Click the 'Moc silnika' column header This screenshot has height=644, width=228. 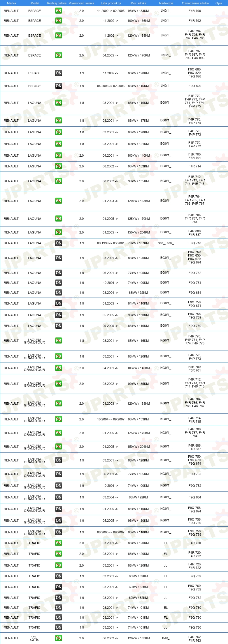[x=138, y=3]
